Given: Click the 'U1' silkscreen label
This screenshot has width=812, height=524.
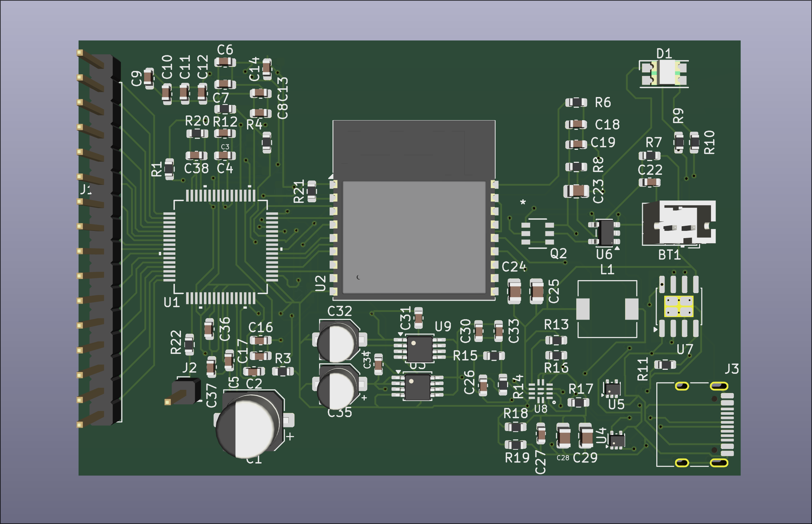Looking at the screenshot, I should (172, 302).
